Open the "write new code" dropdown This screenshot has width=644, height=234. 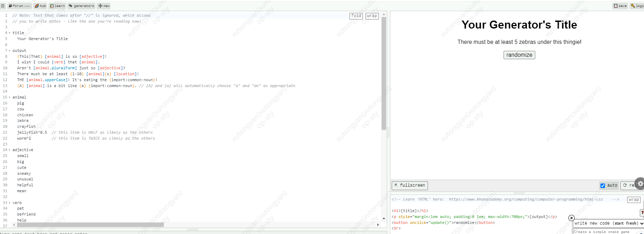pyautogui.click(x=608, y=223)
